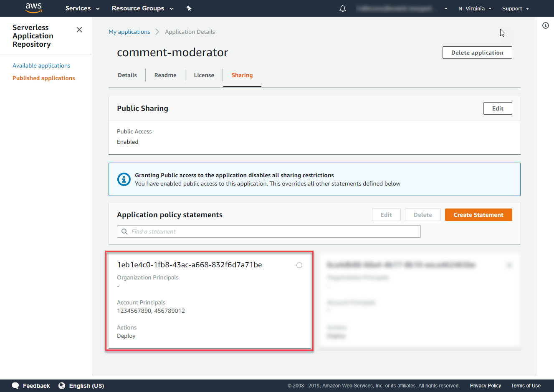Expand the Services menu
554x392 pixels.
click(x=83, y=8)
